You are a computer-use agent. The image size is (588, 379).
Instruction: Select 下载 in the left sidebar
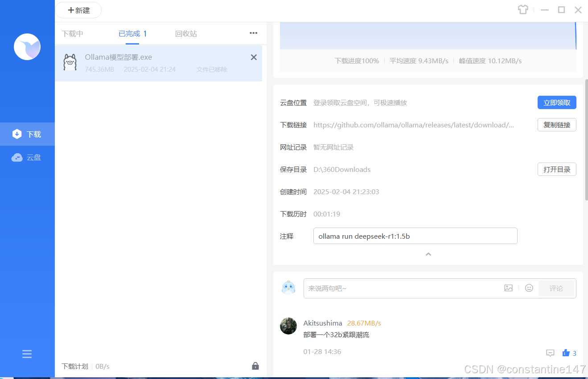(x=27, y=134)
